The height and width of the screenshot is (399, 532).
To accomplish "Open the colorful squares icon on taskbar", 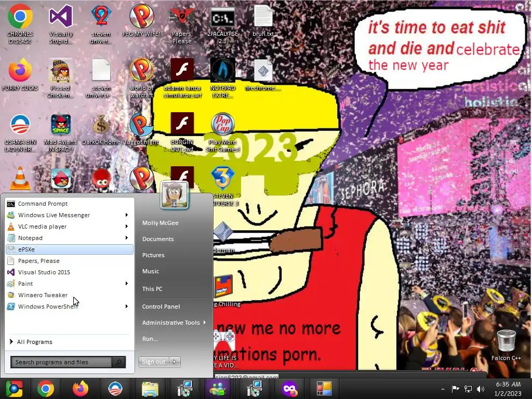I will point(324,389).
